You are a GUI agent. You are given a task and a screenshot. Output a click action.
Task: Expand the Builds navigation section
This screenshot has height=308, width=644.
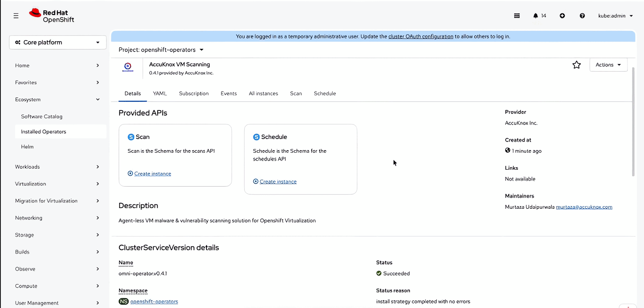(57, 252)
